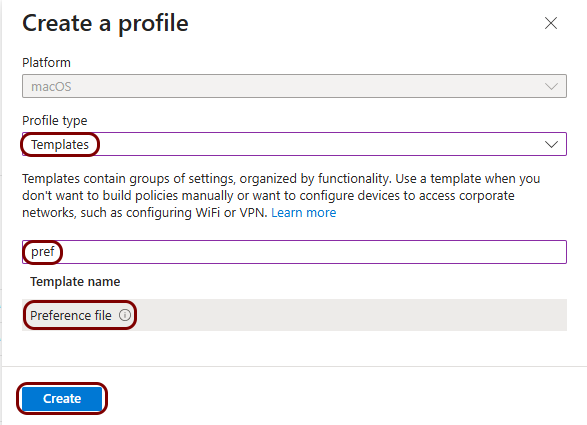587x425 pixels.
Task: Open the Learn more link
Action: click(304, 213)
